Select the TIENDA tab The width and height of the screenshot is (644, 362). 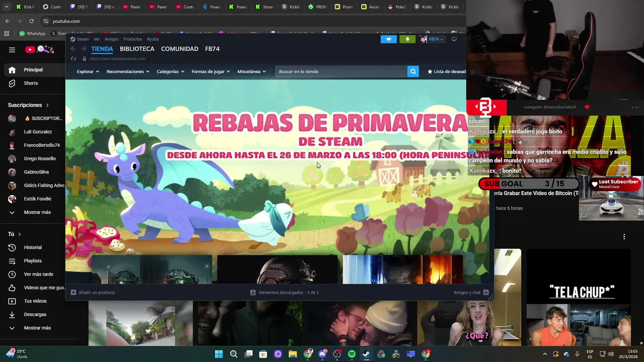[102, 49]
